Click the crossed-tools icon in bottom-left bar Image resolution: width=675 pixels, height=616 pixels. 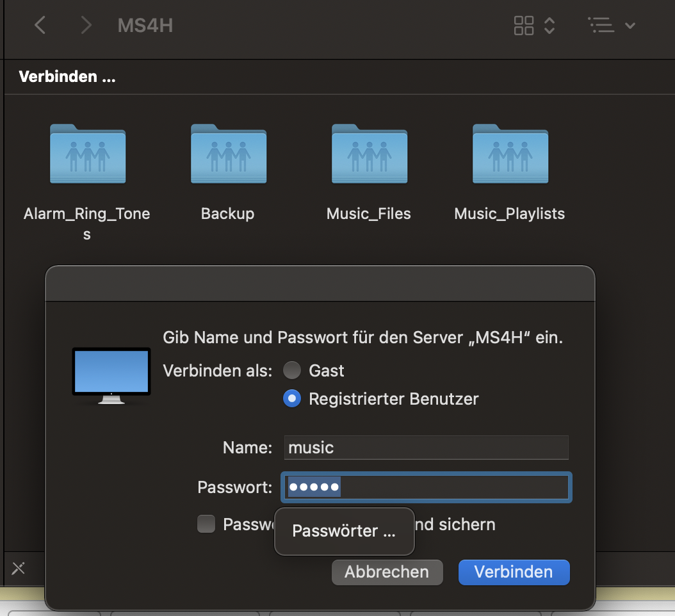19,568
